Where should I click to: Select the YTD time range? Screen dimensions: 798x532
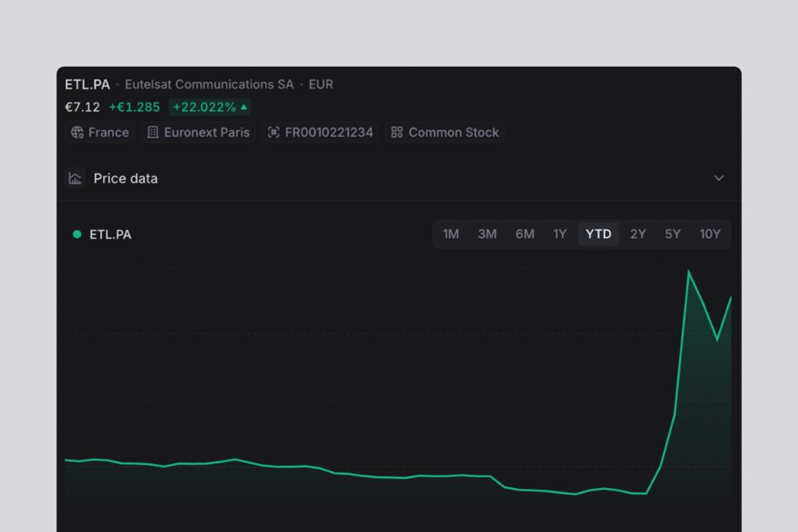click(598, 234)
